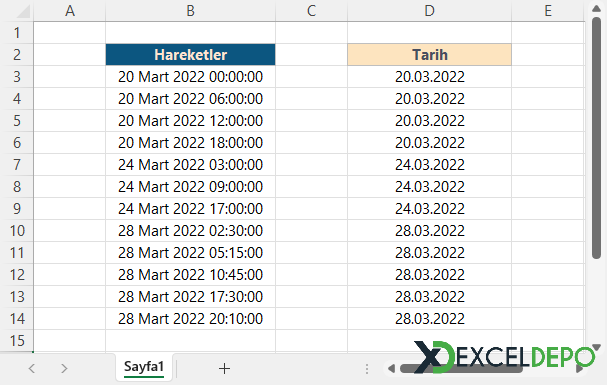607x385 pixels.
Task: Select date 28.03.2022 in row 11
Action: (429, 253)
